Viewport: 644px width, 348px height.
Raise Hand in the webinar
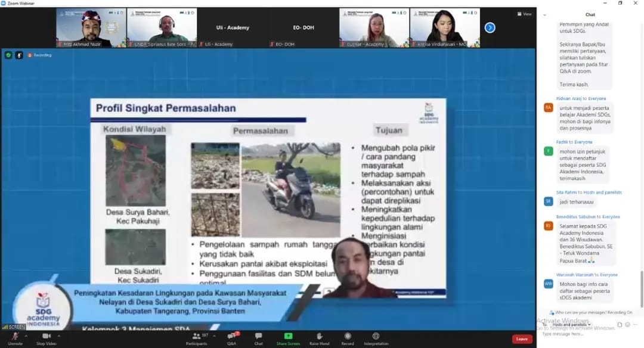click(320, 337)
